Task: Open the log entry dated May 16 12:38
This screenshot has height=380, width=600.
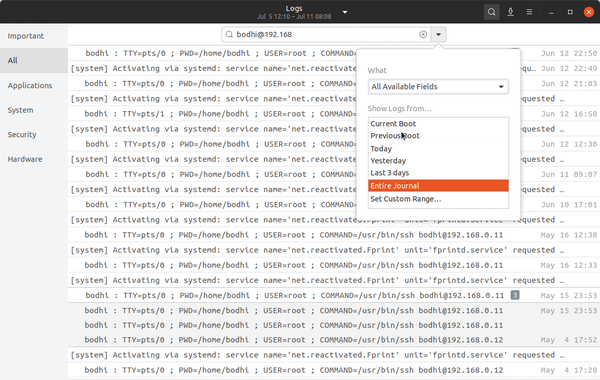Action: [334, 235]
